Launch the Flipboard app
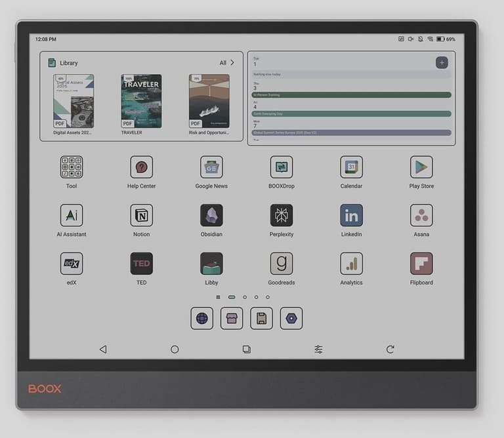Screen dimensions: 504x438 click(x=421, y=264)
